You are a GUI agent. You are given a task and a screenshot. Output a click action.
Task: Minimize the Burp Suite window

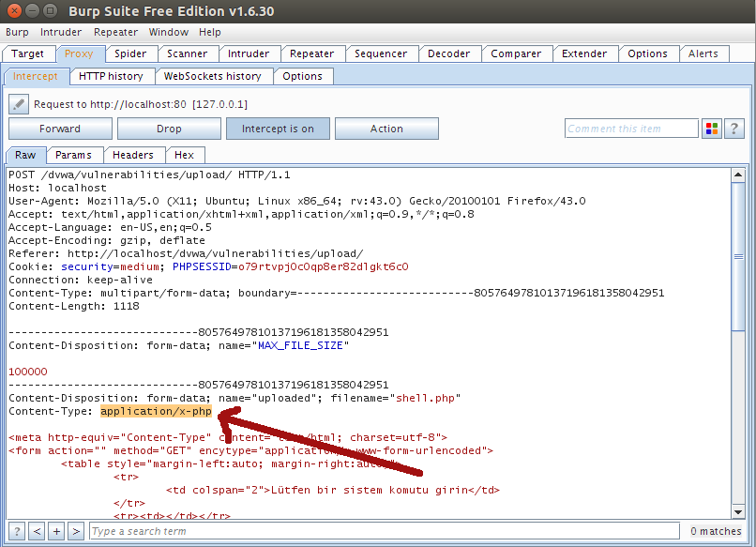point(32,10)
